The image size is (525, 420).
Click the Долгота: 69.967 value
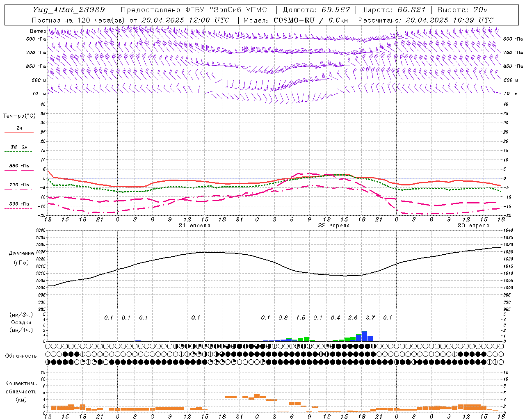(x=316, y=10)
